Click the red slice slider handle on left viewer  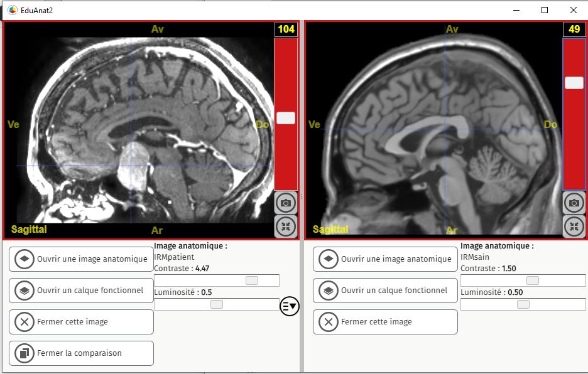286,118
